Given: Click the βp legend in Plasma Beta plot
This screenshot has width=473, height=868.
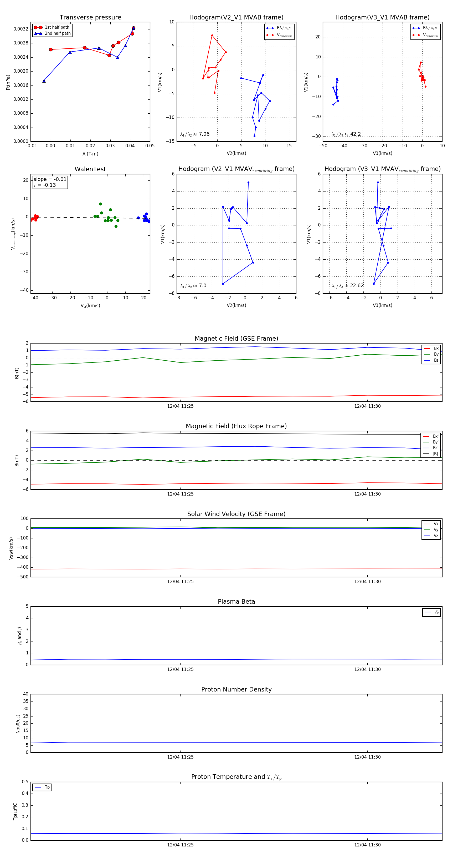Looking at the screenshot, I should coord(431,612).
